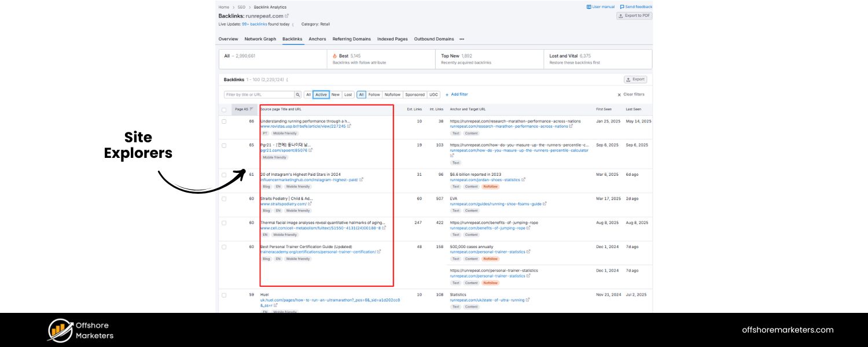Screen dimensions: 868x347
Task: Enable the Nofollow filter
Action: click(x=393, y=94)
